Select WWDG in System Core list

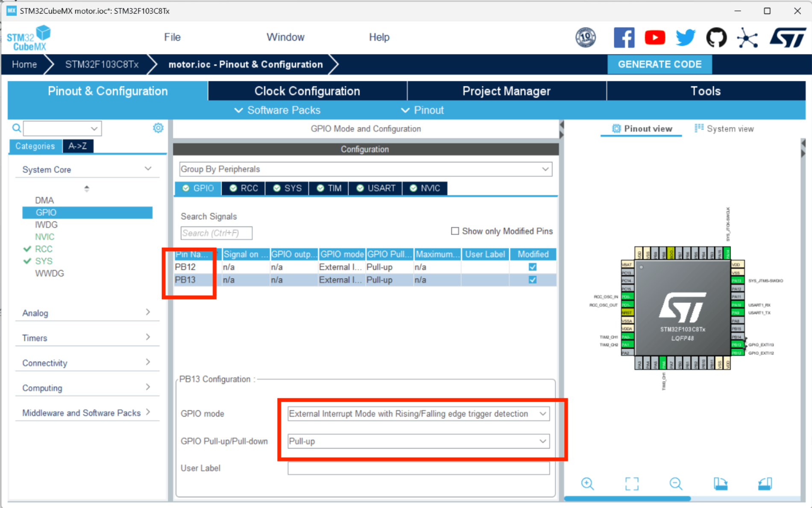50,273
